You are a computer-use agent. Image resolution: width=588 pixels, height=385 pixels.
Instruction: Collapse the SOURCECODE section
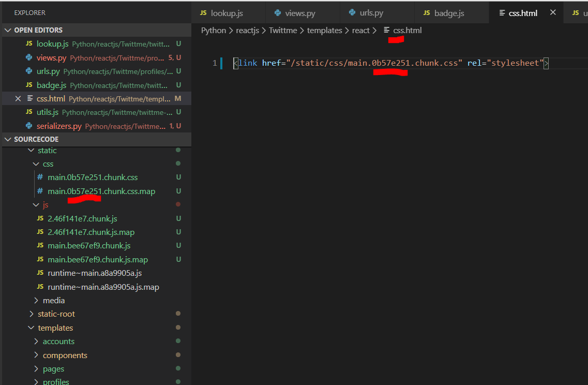point(8,139)
